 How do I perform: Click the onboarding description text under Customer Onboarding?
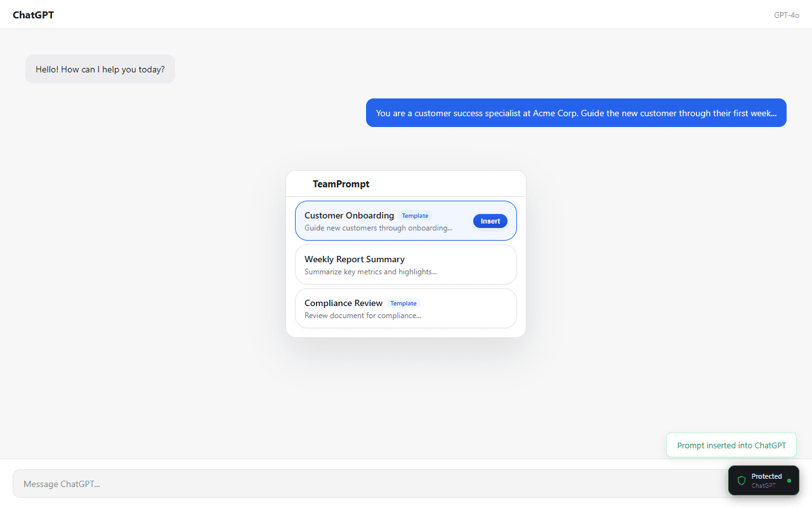(379, 227)
